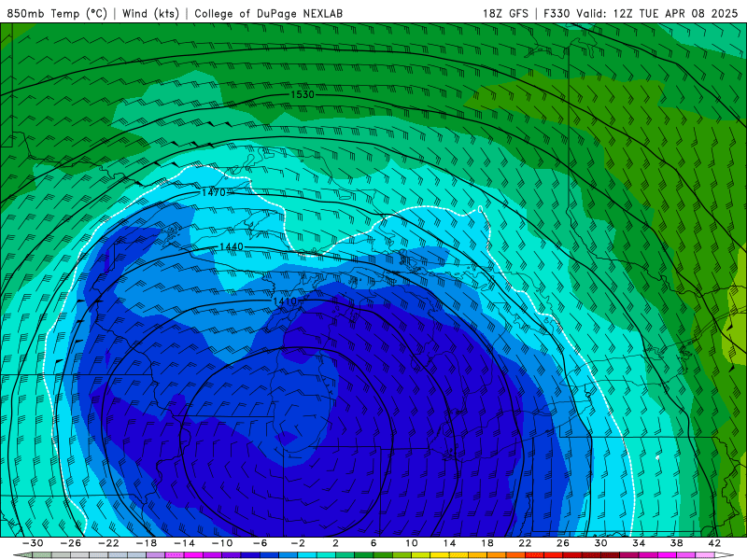Click the 'Valid: 12Z TUE APR 08 2025' text
Screen dimensions: 747x560
pos(657,13)
